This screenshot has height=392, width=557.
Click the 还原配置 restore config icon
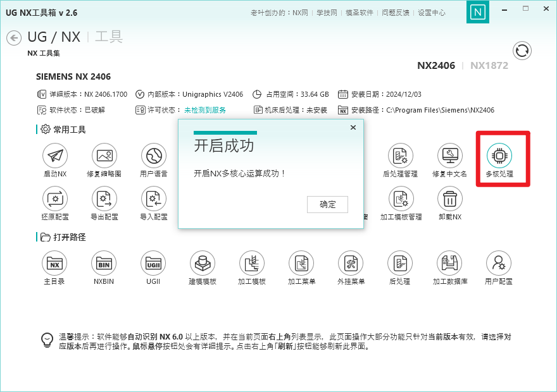coord(55,199)
